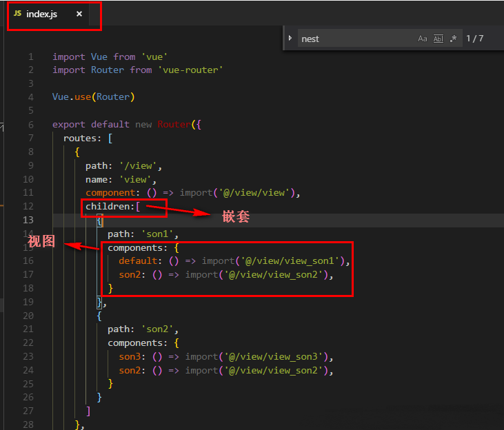
Task: Click line number 13 in gutter
Action: pyautogui.click(x=28, y=220)
